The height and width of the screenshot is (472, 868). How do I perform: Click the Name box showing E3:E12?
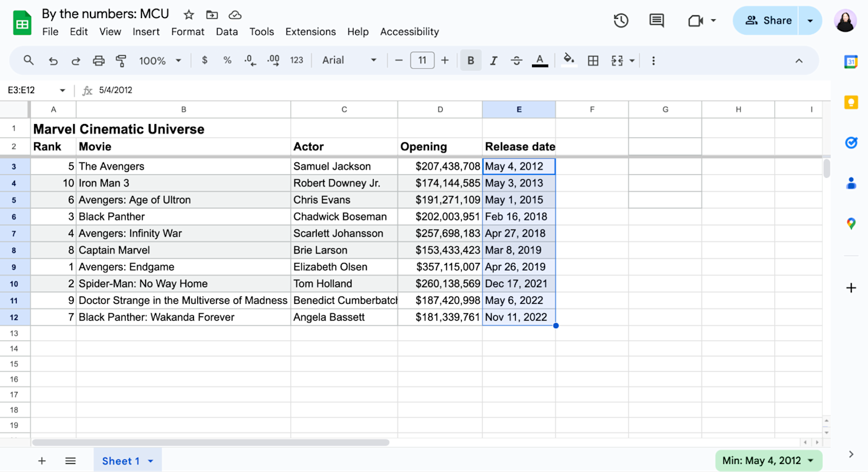pos(31,91)
